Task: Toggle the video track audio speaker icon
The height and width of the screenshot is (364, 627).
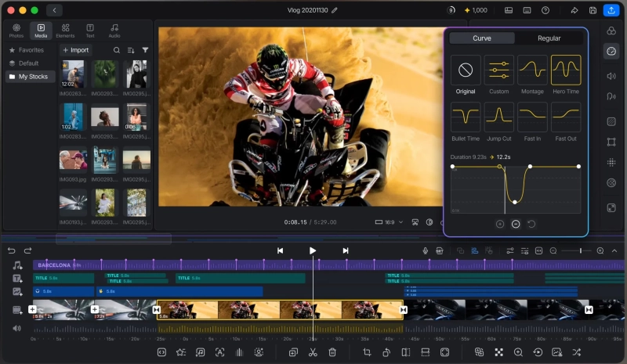Action: 16,328
